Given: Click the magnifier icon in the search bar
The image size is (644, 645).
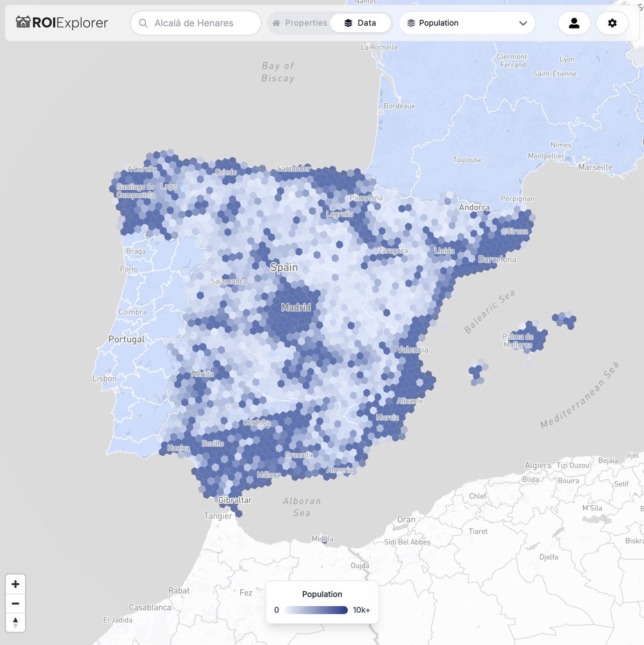Looking at the screenshot, I should (x=143, y=23).
